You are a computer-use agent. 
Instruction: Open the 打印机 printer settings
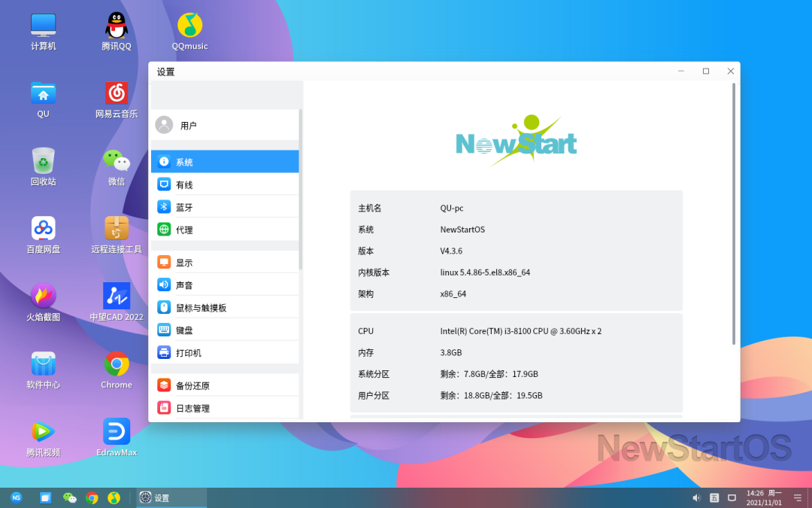pos(226,352)
